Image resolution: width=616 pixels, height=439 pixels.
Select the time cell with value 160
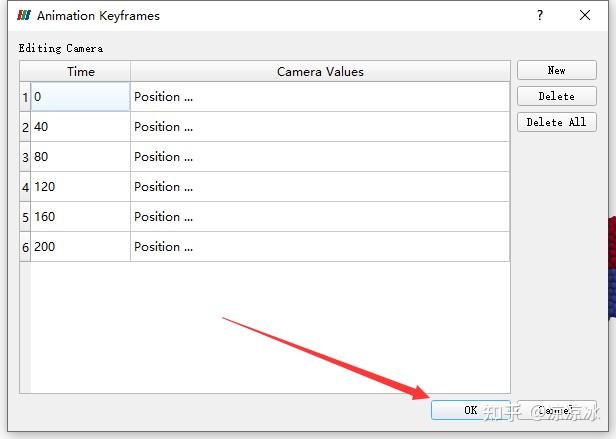point(80,217)
